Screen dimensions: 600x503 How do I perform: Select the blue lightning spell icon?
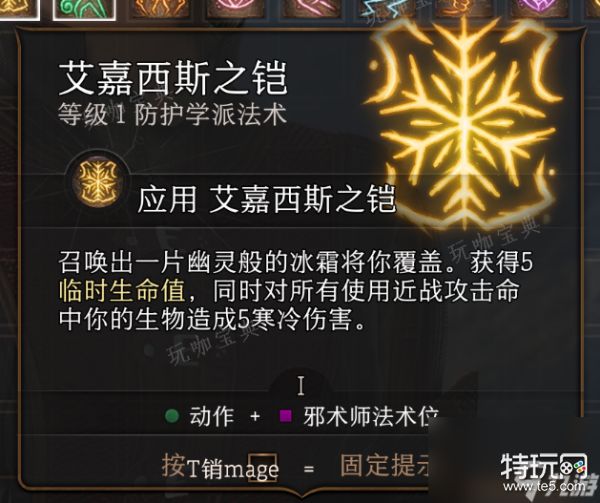tap(386, 8)
